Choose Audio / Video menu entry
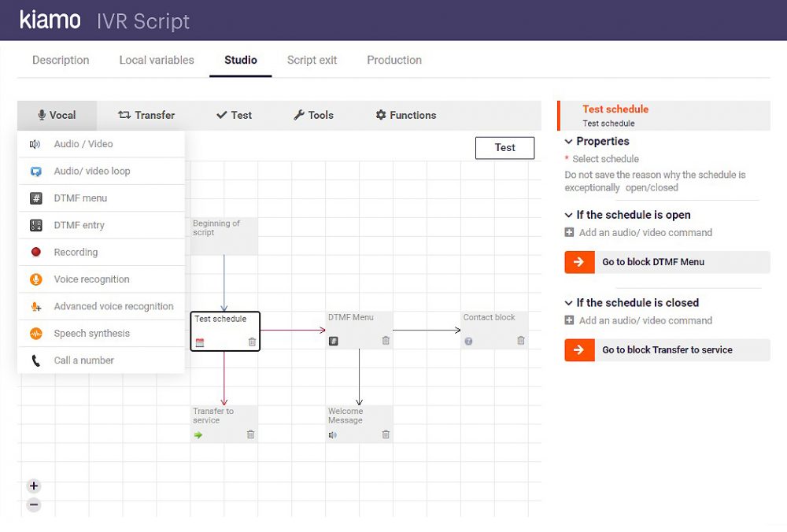The width and height of the screenshot is (787, 532). [x=102, y=145]
